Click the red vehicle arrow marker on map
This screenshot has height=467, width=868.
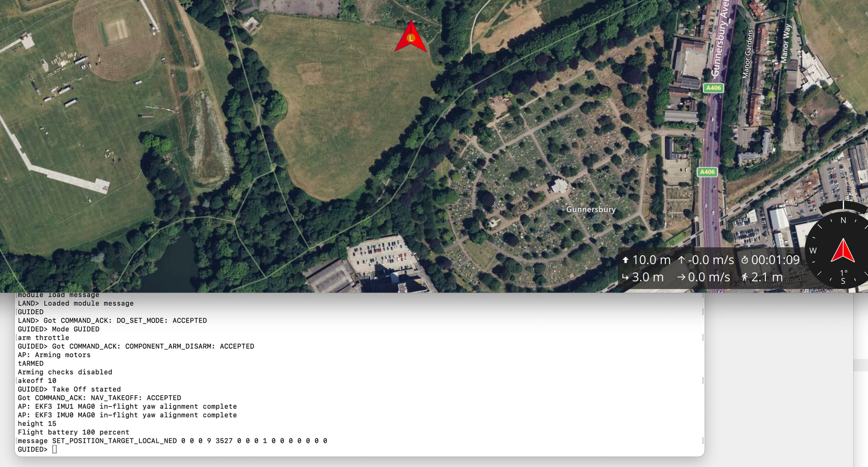point(410,37)
